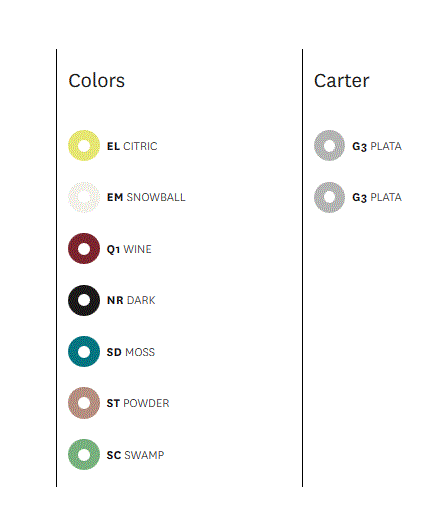The image size is (443, 522).
Task: Choose the white EM Snowball swatch
Action: 84,197
